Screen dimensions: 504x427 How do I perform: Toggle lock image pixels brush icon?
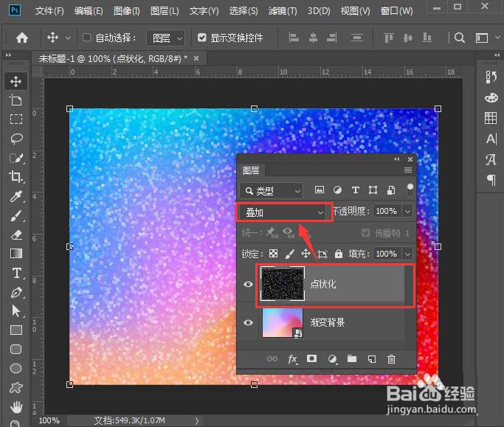click(289, 254)
